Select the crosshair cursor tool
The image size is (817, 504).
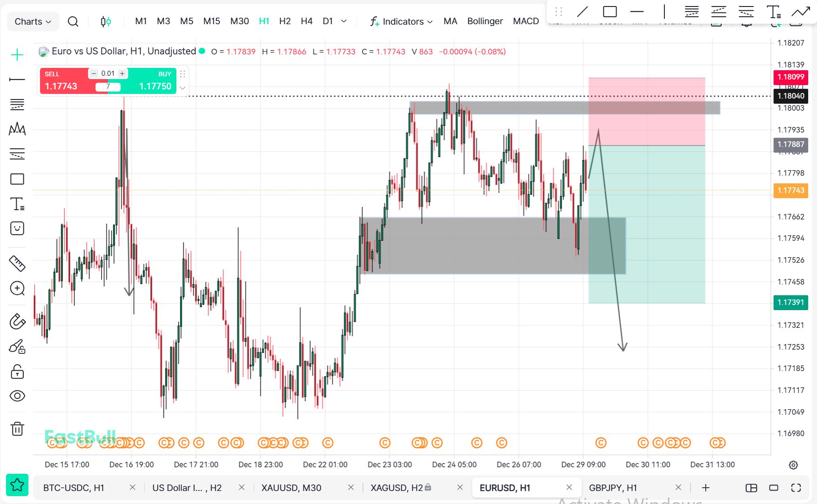(x=17, y=55)
